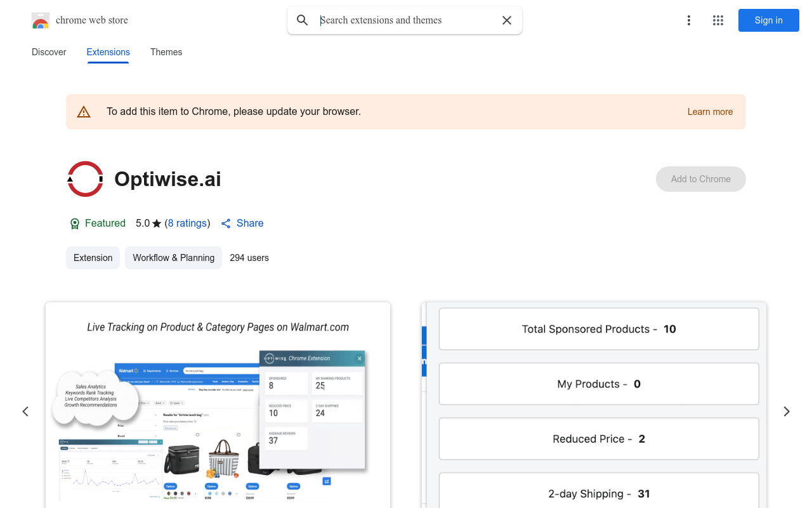This screenshot has width=812, height=508.
Task: Click the Optiwise.ai title text
Action: click(167, 179)
